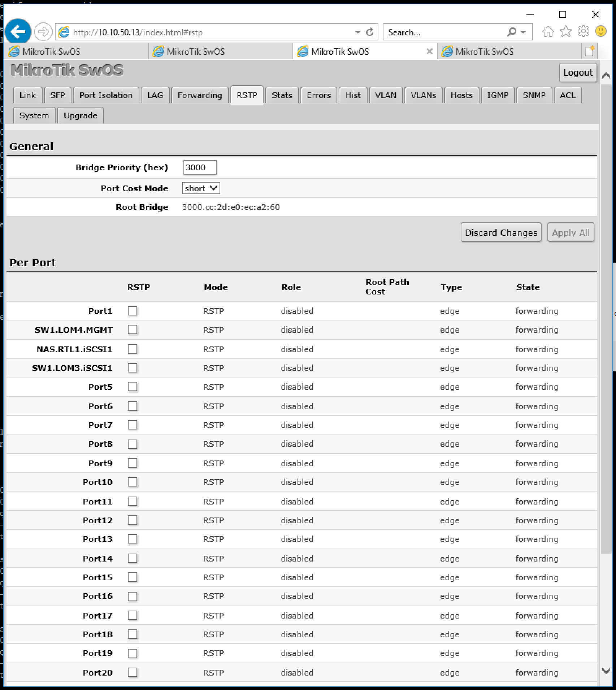Click the browser back arrow button
This screenshot has width=616, height=690.
coord(18,32)
